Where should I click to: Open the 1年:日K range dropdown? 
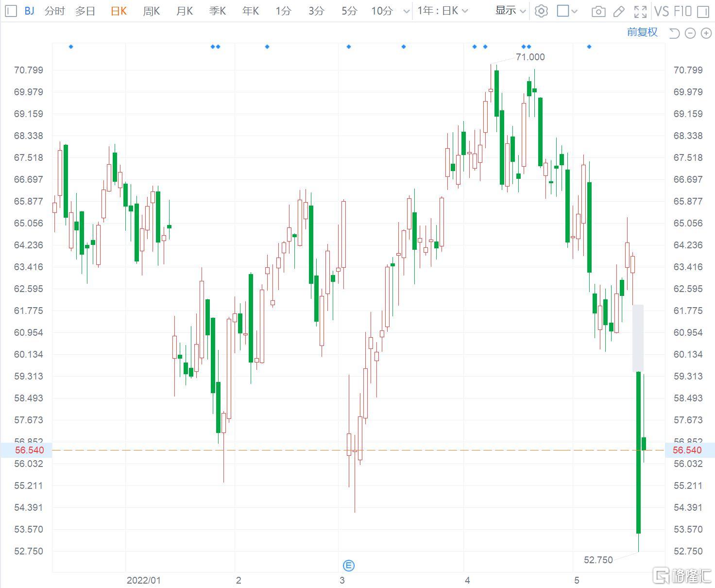pos(443,11)
